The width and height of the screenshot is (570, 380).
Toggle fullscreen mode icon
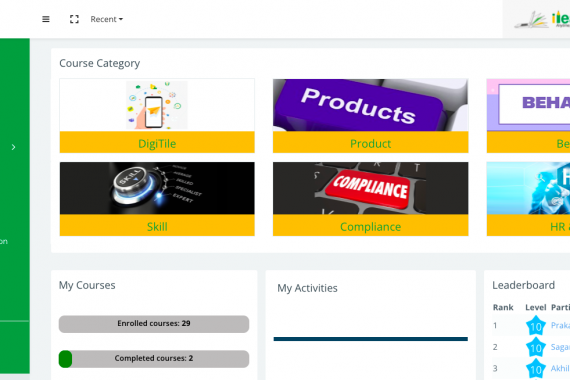click(x=74, y=19)
